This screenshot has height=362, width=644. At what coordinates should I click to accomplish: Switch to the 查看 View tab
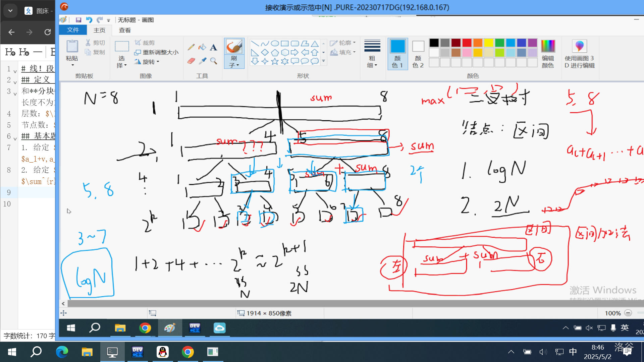125,30
